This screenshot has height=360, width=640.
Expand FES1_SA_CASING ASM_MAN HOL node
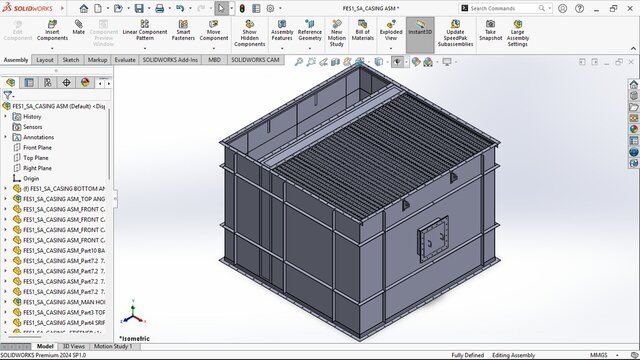point(6,302)
